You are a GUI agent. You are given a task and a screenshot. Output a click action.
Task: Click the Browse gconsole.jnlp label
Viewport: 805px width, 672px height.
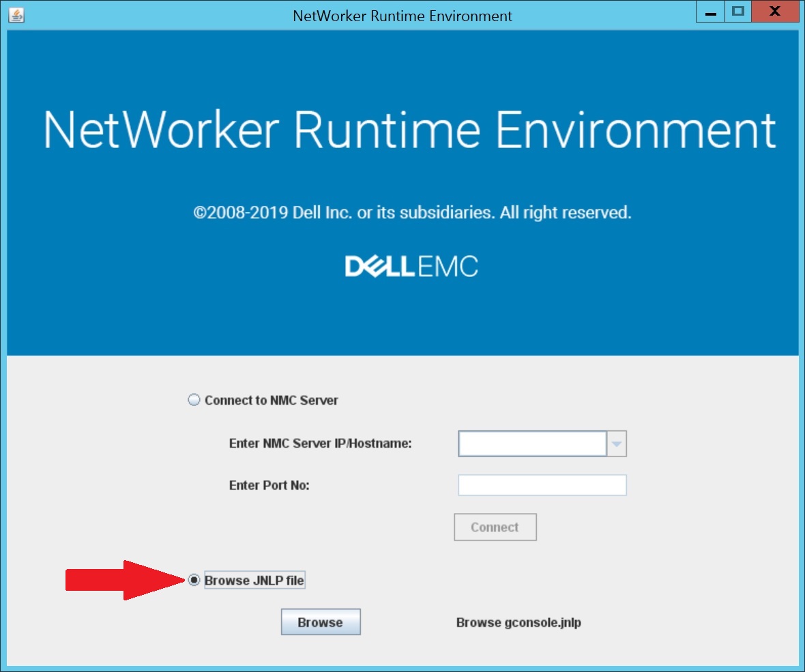518,622
